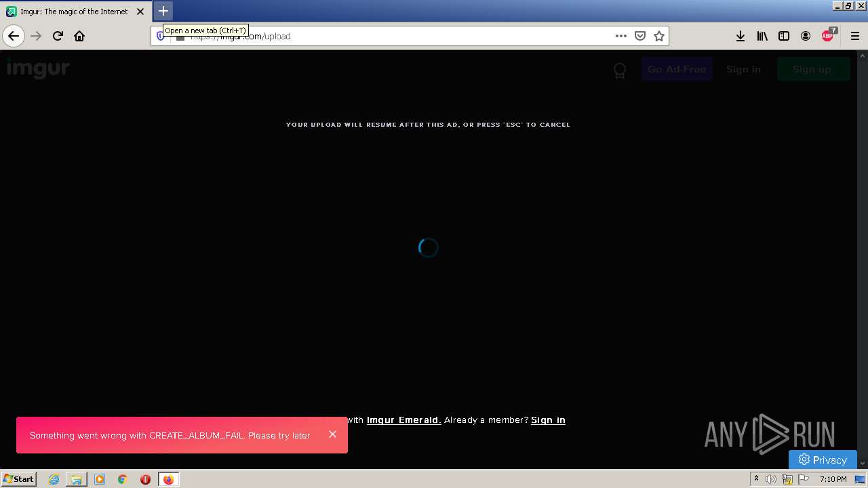Image resolution: width=868 pixels, height=488 pixels.
Task: Click the 7:10 PM clock
Action: click(833, 479)
